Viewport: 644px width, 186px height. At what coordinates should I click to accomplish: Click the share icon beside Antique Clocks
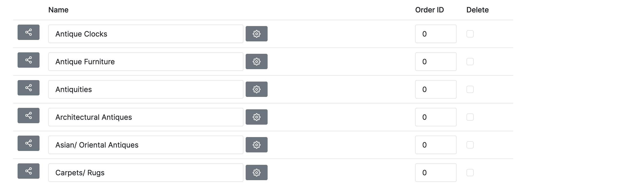point(29,32)
